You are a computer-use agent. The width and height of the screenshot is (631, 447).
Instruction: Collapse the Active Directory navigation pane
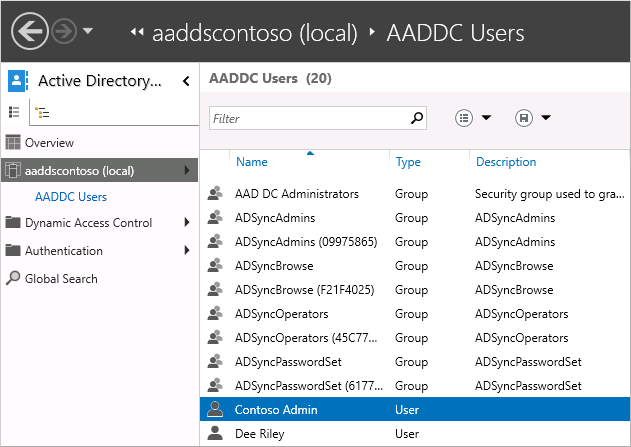click(x=186, y=81)
